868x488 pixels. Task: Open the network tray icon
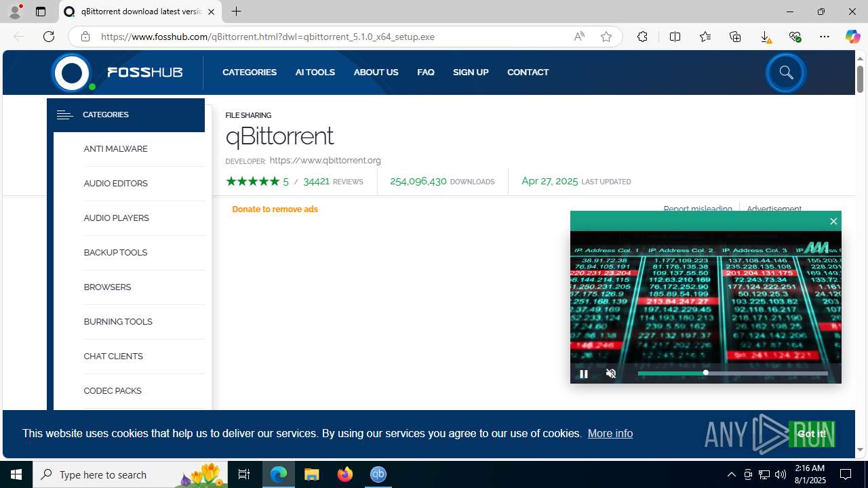(x=764, y=474)
